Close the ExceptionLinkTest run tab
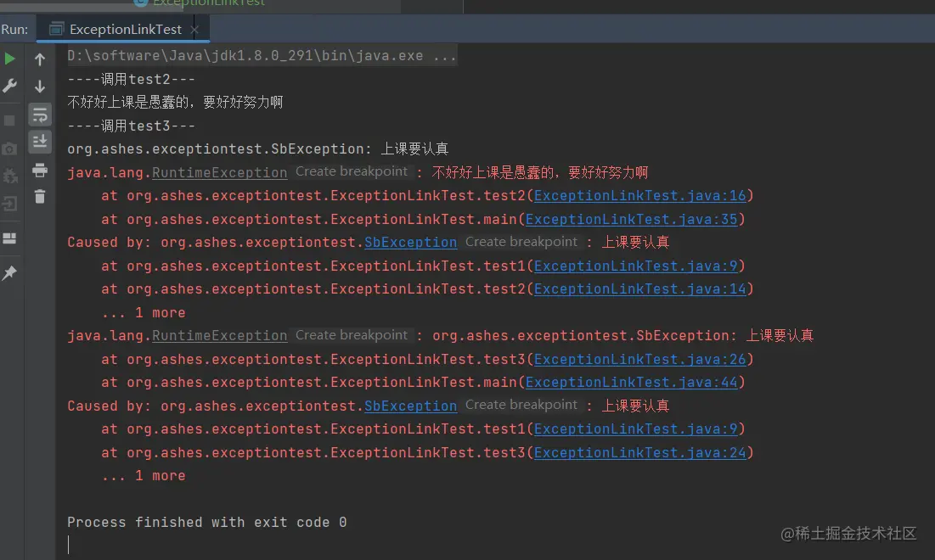This screenshot has width=935, height=560. point(194,29)
